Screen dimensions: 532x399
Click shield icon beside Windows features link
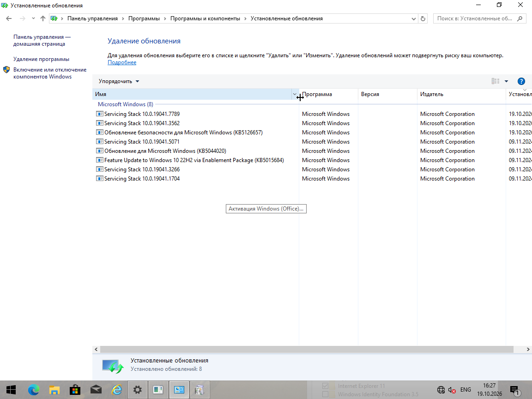tap(6, 70)
